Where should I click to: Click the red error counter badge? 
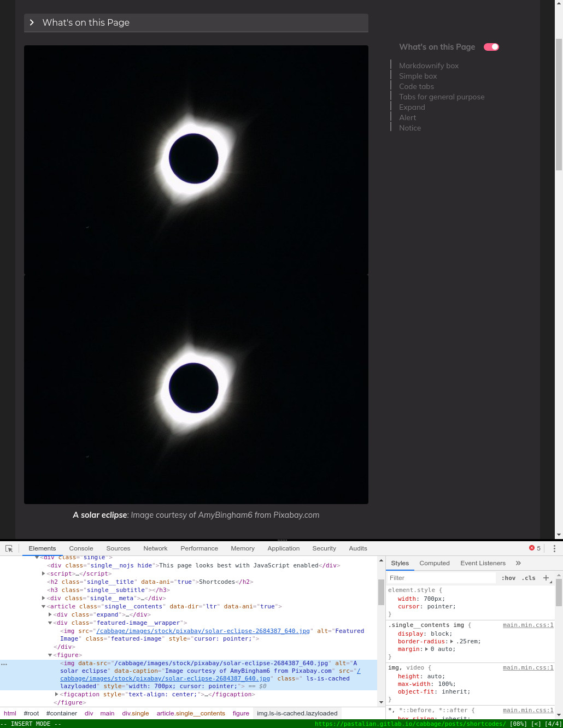(x=533, y=548)
